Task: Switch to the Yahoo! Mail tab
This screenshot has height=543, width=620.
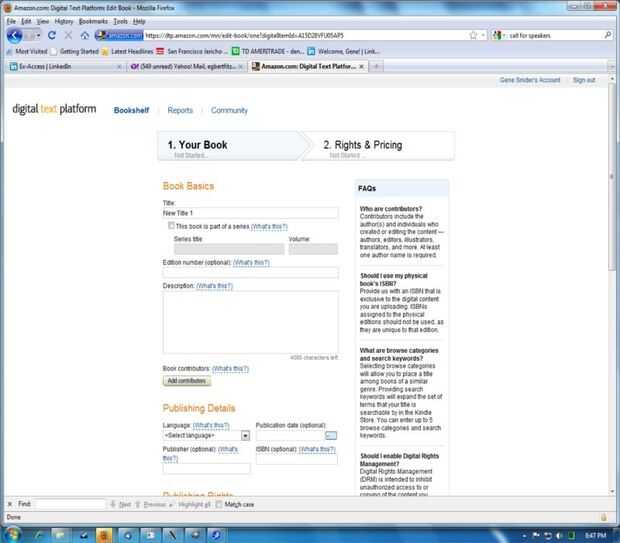Action: tap(186, 66)
